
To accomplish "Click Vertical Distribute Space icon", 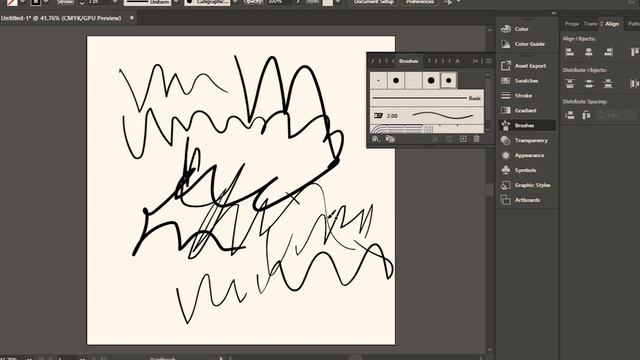I will coord(569,115).
